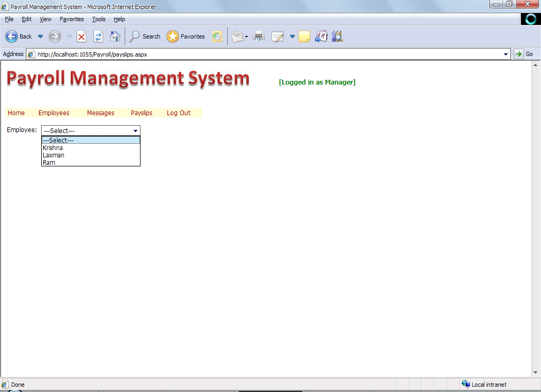Click the Log Out link

click(179, 113)
